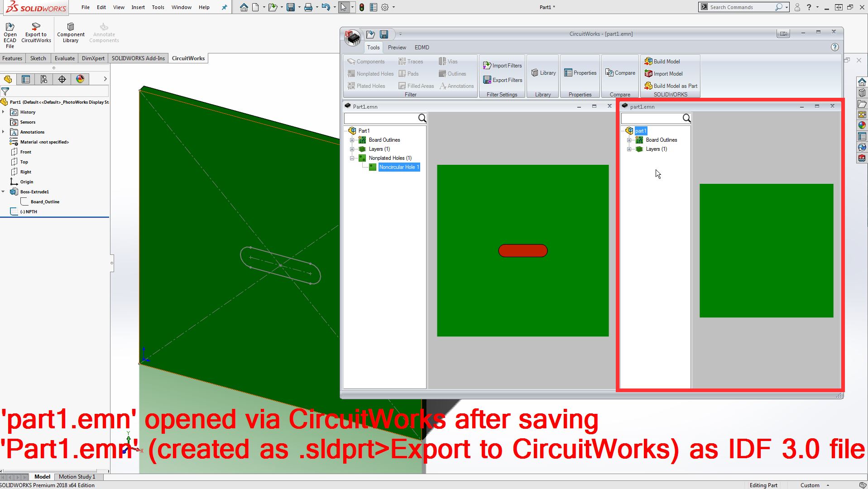This screenshot has width=868, height=489.
Task: Open SOLIDWORKS Resources task pane icon
Action: [x=862, y=82]
